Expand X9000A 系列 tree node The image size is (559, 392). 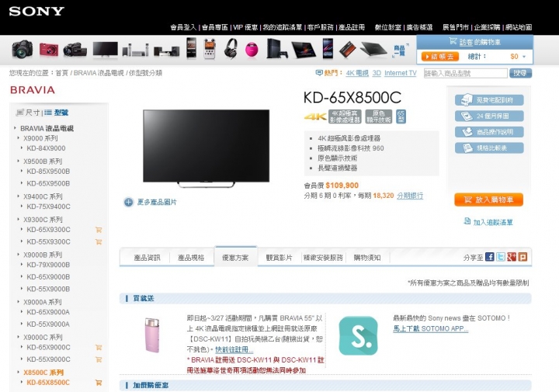click(x=19, y=301)
